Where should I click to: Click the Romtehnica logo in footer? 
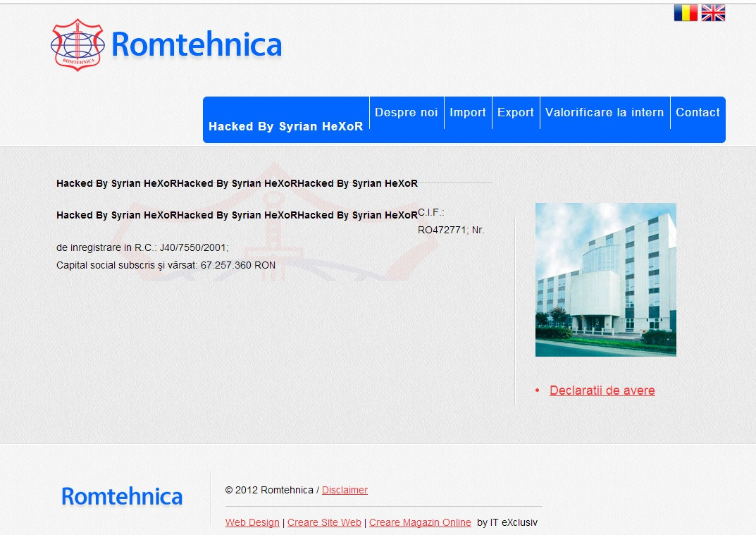[122, 496]
